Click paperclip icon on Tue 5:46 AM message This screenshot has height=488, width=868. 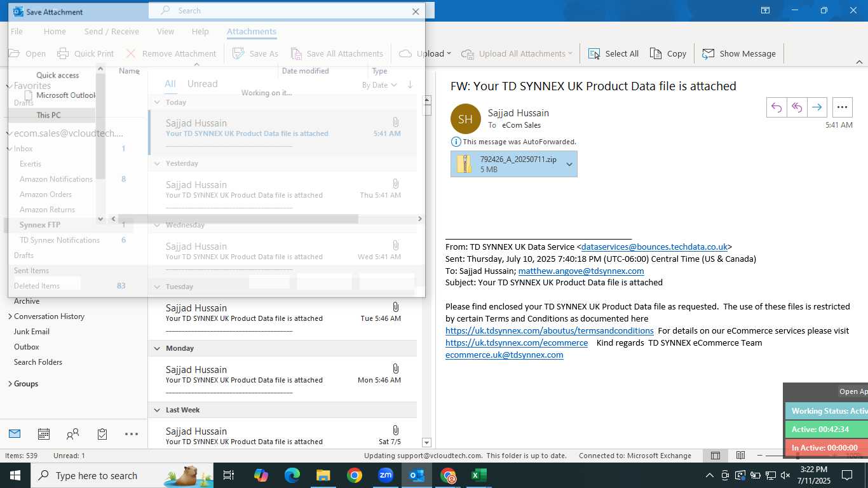click(x=395, y=307)
